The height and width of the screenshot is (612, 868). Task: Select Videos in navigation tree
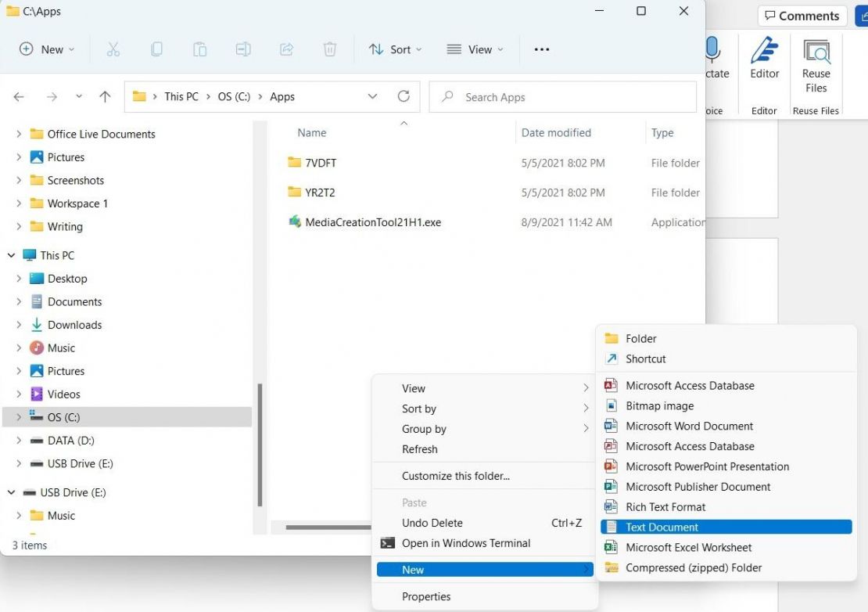pos(63,394)
